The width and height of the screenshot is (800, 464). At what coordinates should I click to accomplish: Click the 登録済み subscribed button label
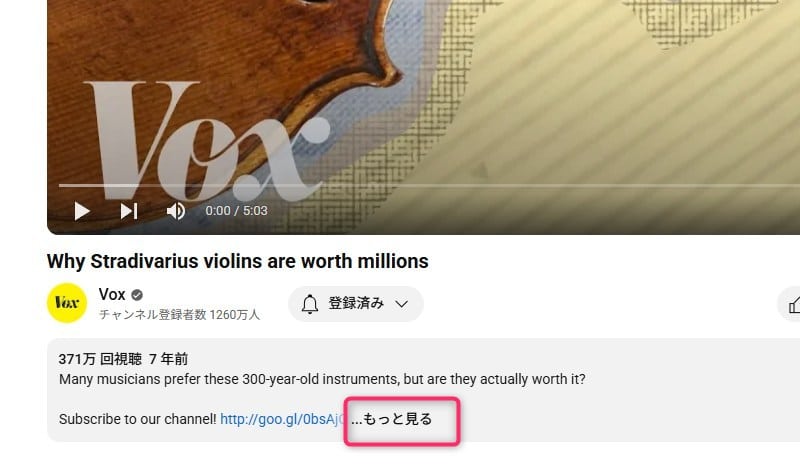click(356, 304)
